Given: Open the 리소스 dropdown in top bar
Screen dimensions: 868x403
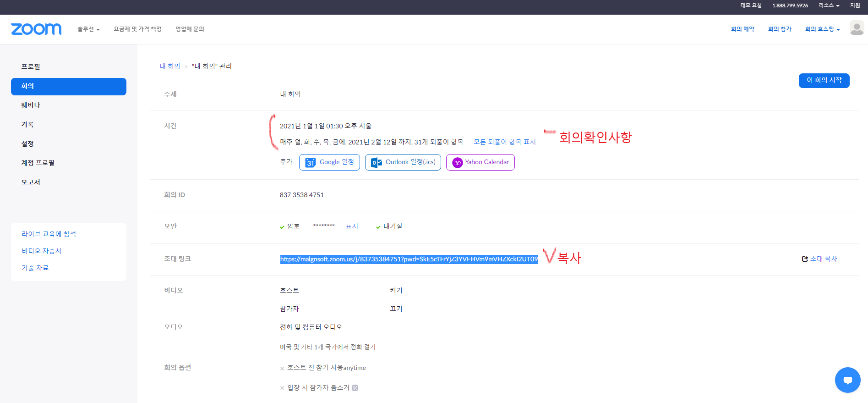Looking at the screenshot, I should click(829, 6).
